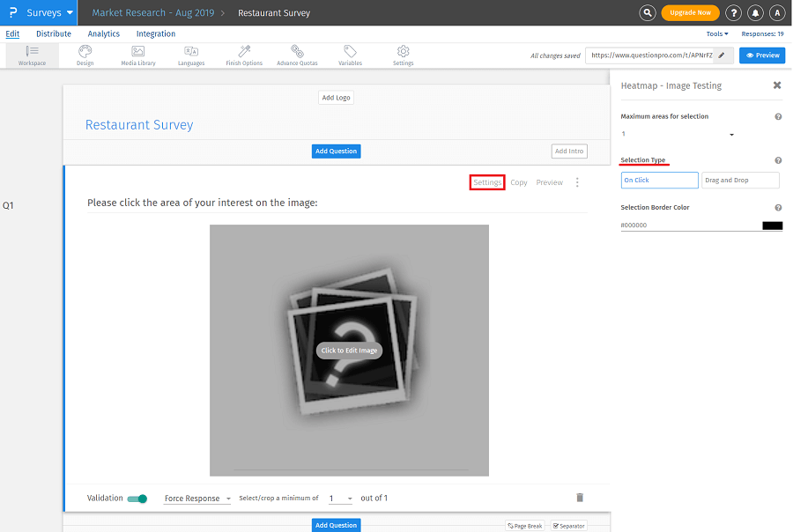Open the Tools dropdown menu

717,33
